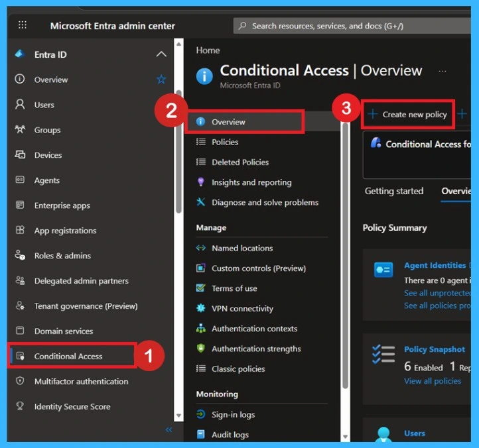Click the search resources input field
Image resolution: width=479 pixels, height=448 pixels.
[352, 26]
